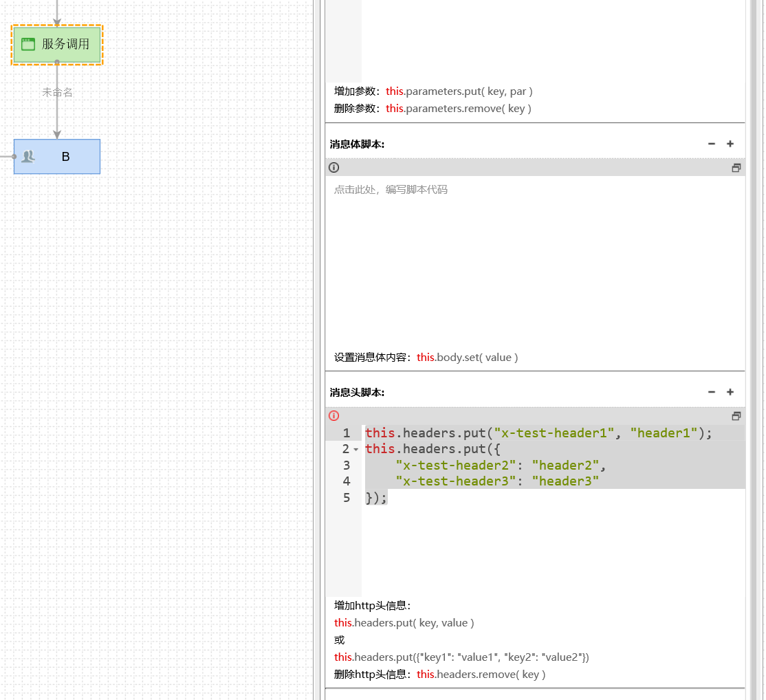
Task: Collapse the code fold at line 2
Action: [356, 450]
